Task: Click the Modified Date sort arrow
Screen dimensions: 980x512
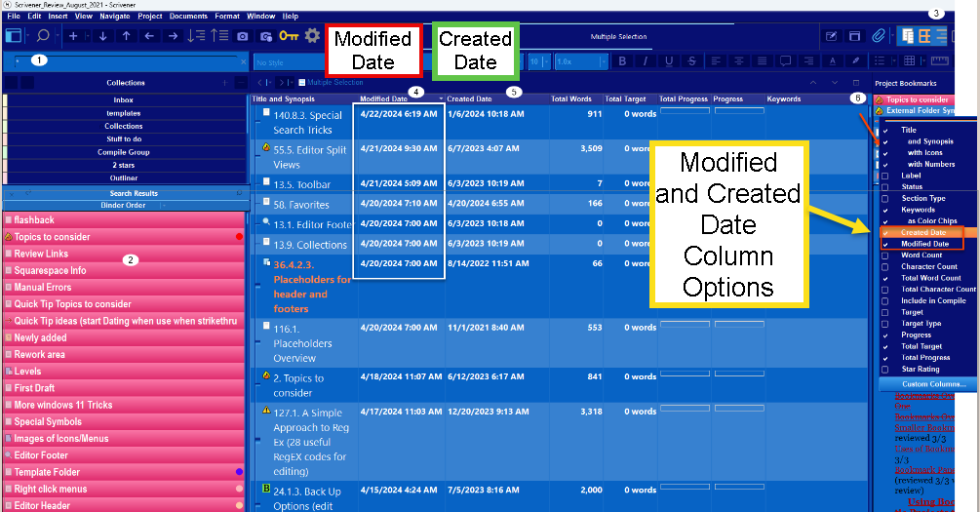Action: 441,98
